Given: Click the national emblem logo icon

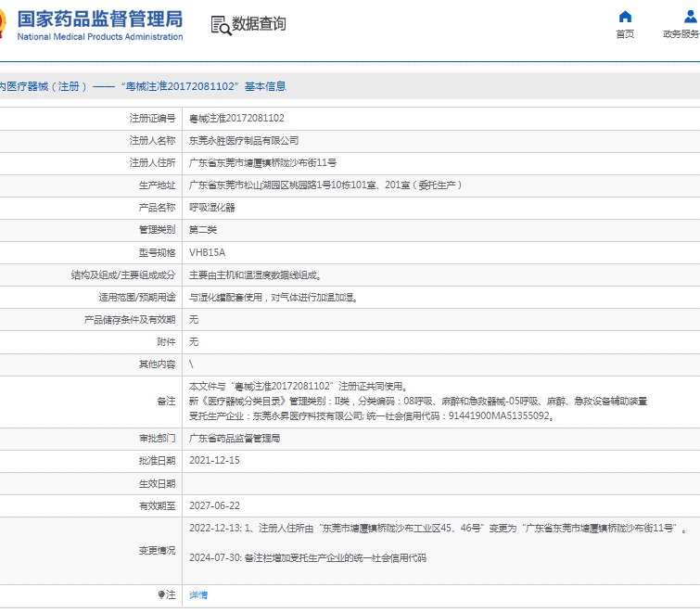Looking at the screenshot, I should (3, 23).
